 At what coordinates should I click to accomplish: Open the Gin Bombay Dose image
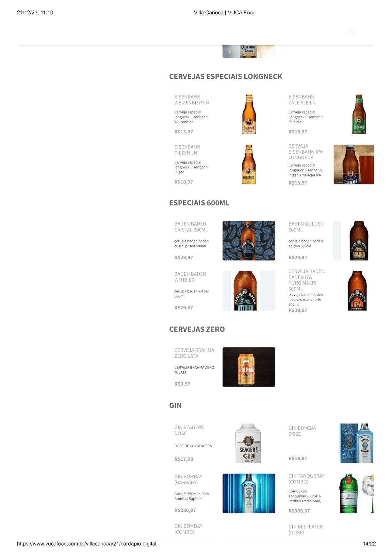356,443
